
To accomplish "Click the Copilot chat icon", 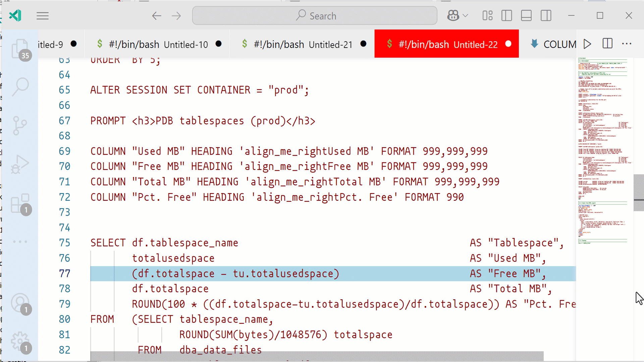I will pos(453,15).
